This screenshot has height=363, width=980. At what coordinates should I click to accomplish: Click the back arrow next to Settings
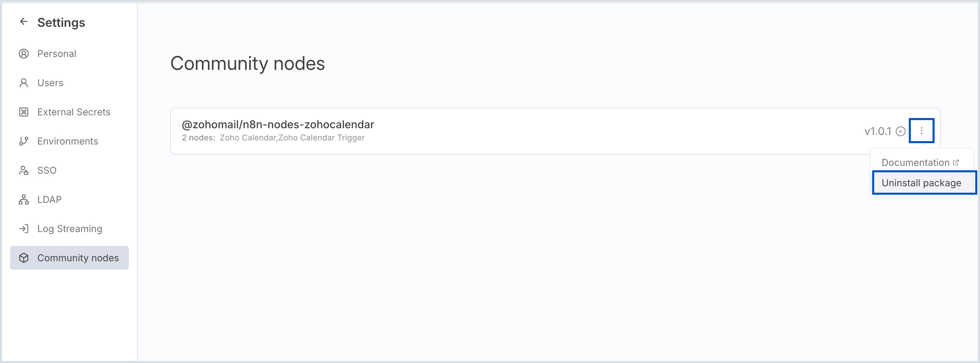click(x=24, y=22)
